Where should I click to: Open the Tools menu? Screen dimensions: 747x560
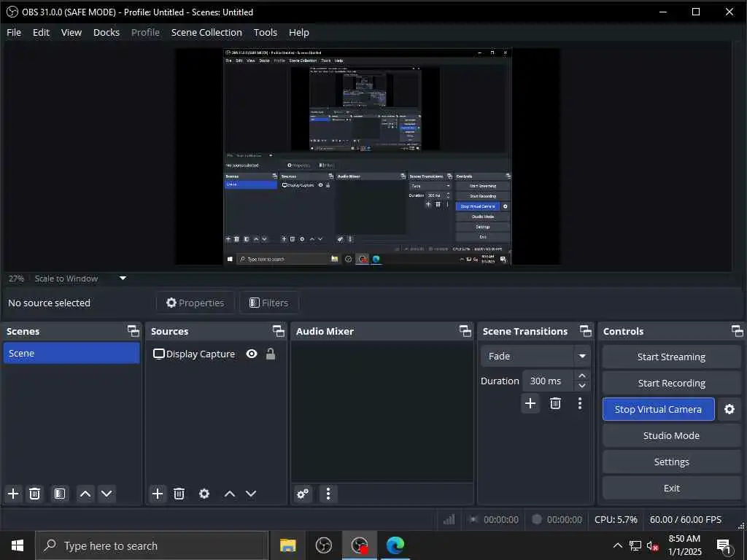[x=266, y=32]
